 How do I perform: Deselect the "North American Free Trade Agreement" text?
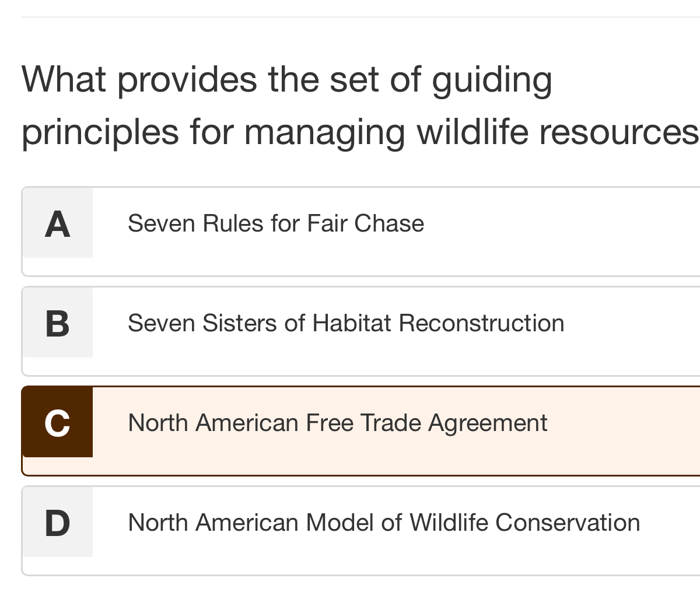pyautogui.click(x=337, y=423)
